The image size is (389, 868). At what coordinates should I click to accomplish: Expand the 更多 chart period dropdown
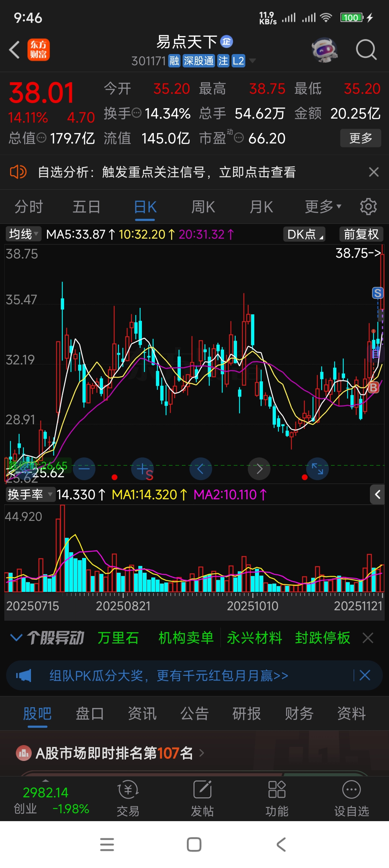[x=323, y=207]
